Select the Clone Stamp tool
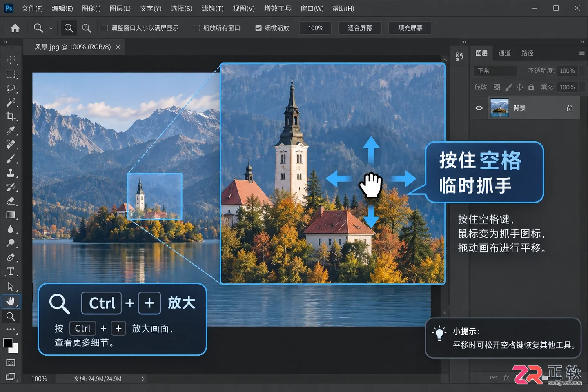This screenshot has height=392, width=588. [x=11, y=173]
